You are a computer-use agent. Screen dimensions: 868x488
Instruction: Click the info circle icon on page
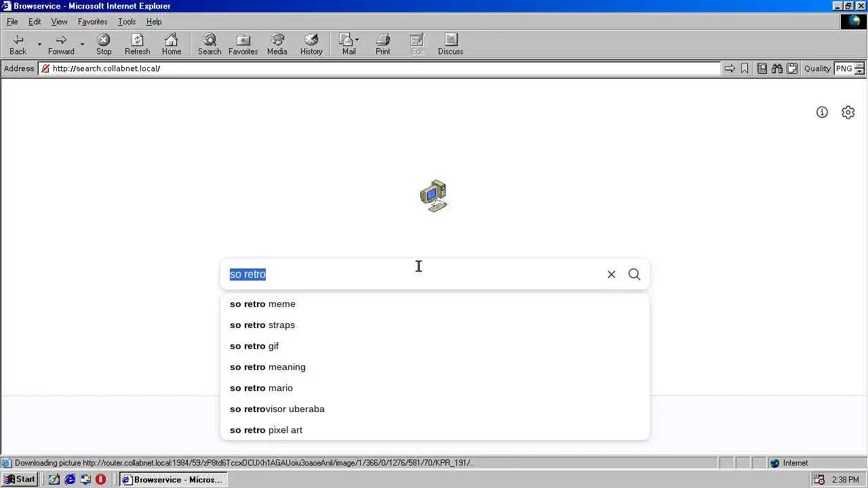[x=822, y=113]
